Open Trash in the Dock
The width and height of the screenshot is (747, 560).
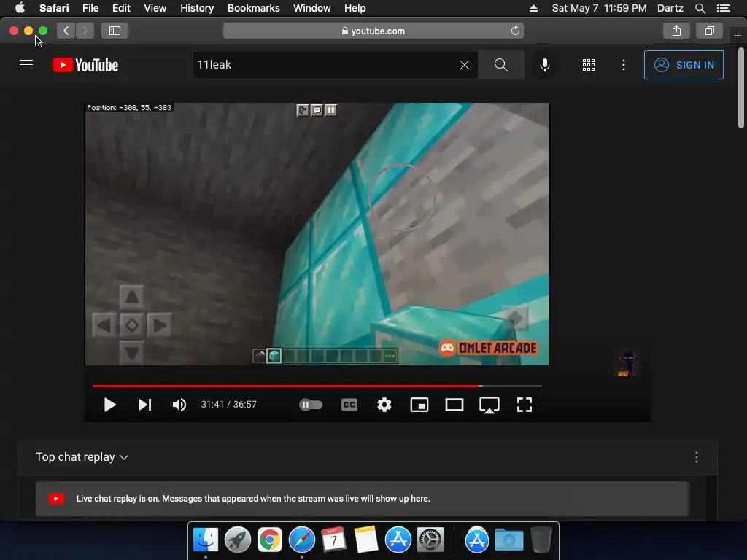pyautogui.click(x=541, y=540)
